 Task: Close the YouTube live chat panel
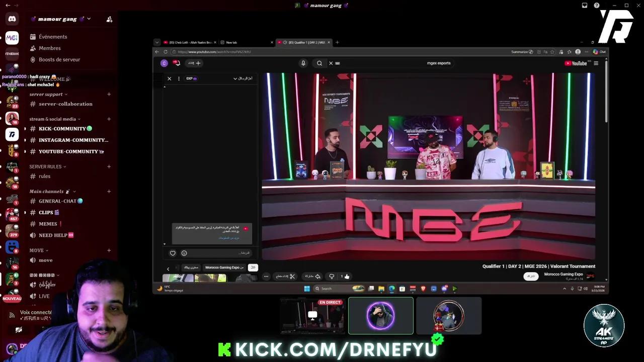tap(170, 78)
